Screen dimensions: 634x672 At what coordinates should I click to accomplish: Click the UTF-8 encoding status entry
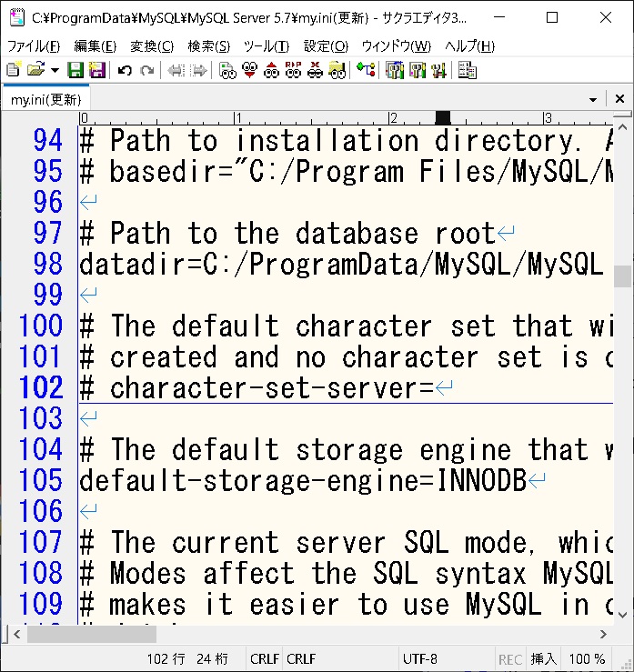[419, 658]
